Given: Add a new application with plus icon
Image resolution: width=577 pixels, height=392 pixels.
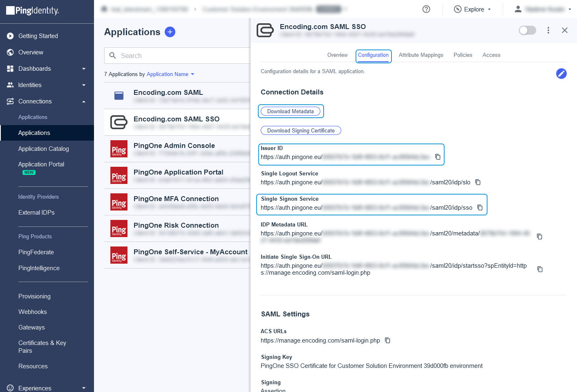Looking at the screenshot, I should pyautogui.click(x=170, y=32).
